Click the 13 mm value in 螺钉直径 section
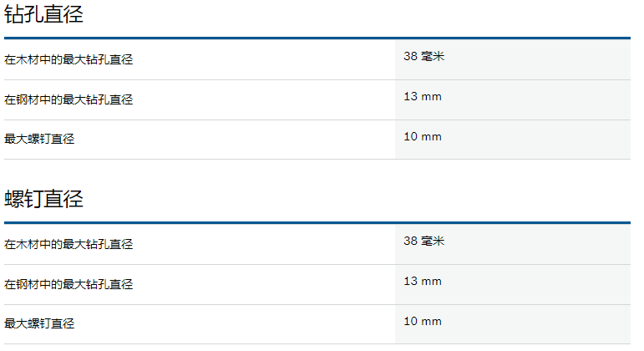This screenshot has height=351, width=644. tap(423, 281)
